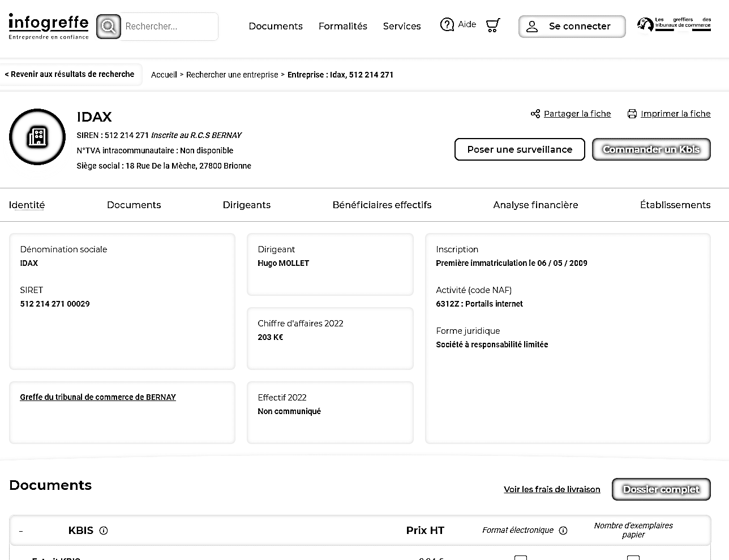Click Société à responsabilité limitée text
The height and width of the screenshot is (560, 729).
tap(492, 344)
